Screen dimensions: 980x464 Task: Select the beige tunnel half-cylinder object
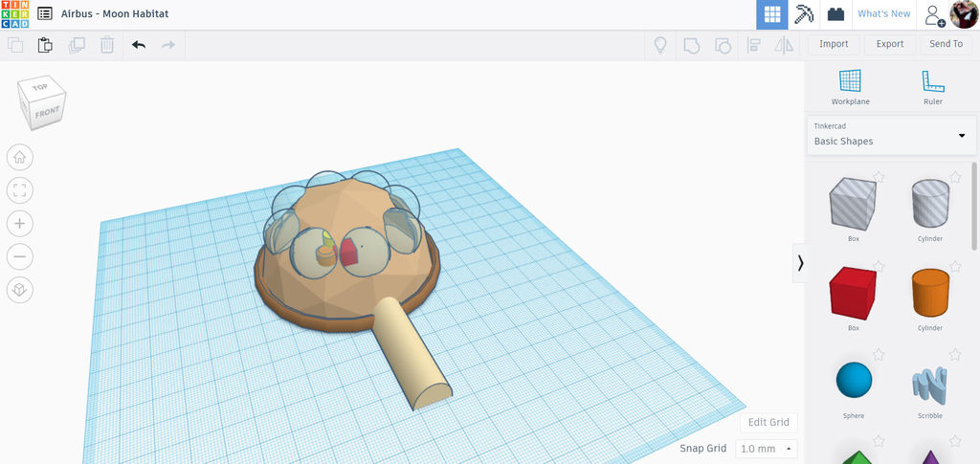(412, 353)
